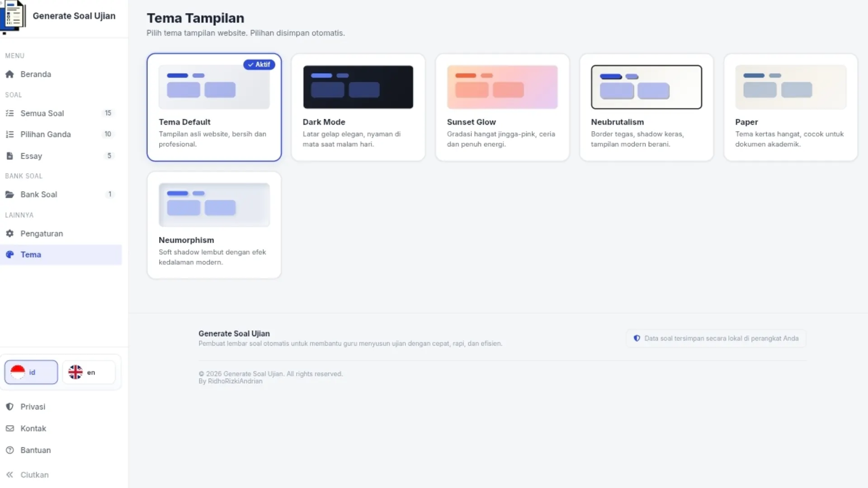Click the Essay document icon
The height and width of the screenshot is (488, 868).
pyautogui.click(x=9, y=156)
